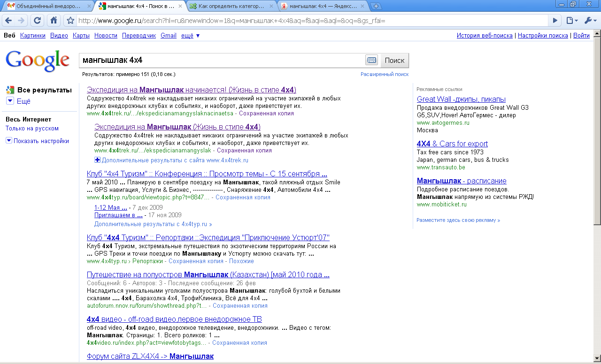Switch to the Yandex мангышлак 4x4 tab
The image size is (601, 364).
click(x=322, y=6)
